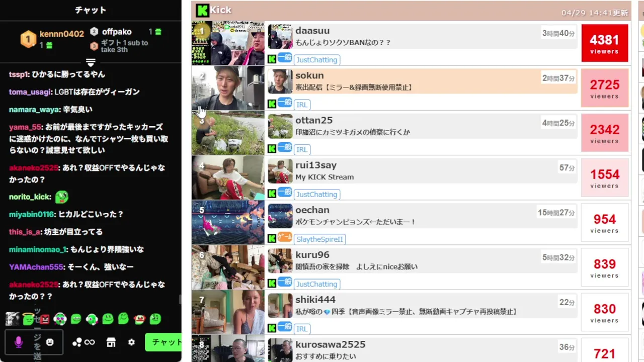Click the IRL tag under sokun

302,105
